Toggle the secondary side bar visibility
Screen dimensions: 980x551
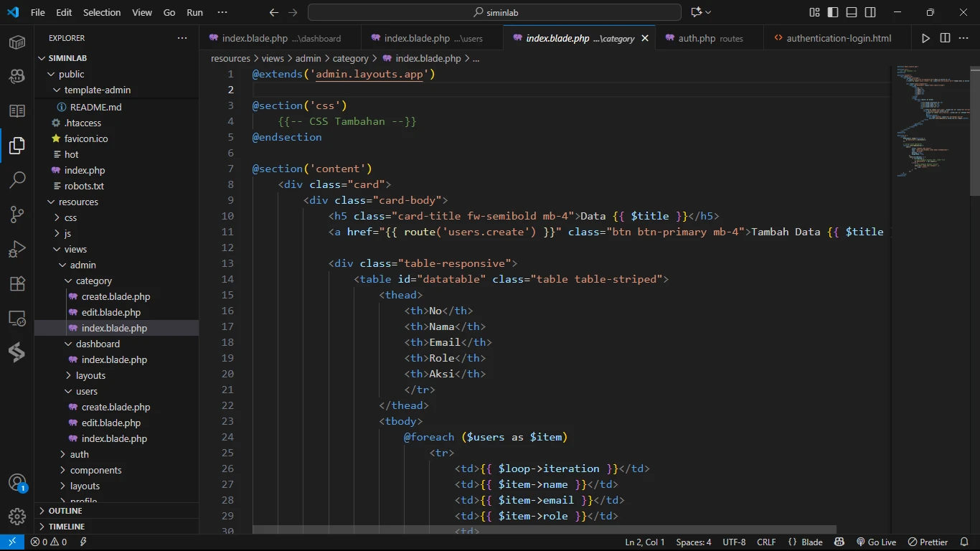(870, 12)
